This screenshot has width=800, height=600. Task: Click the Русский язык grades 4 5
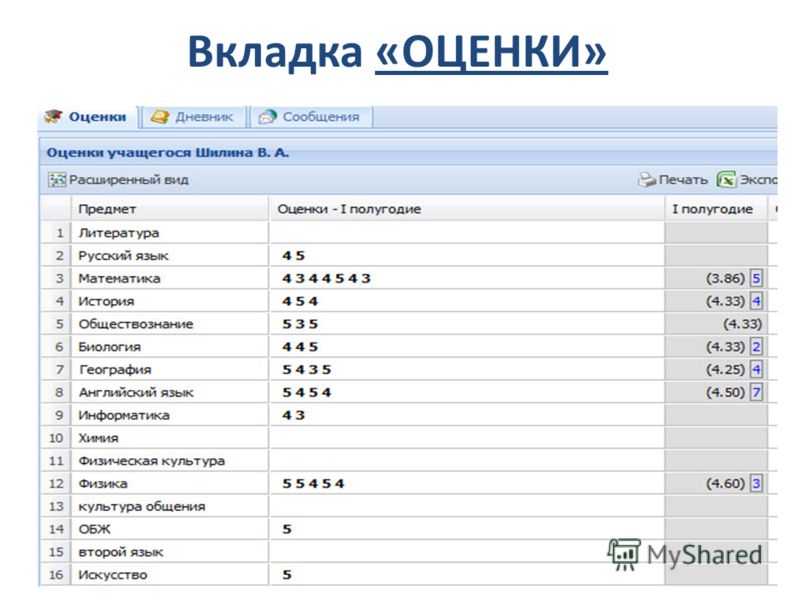tap(293, 256)
